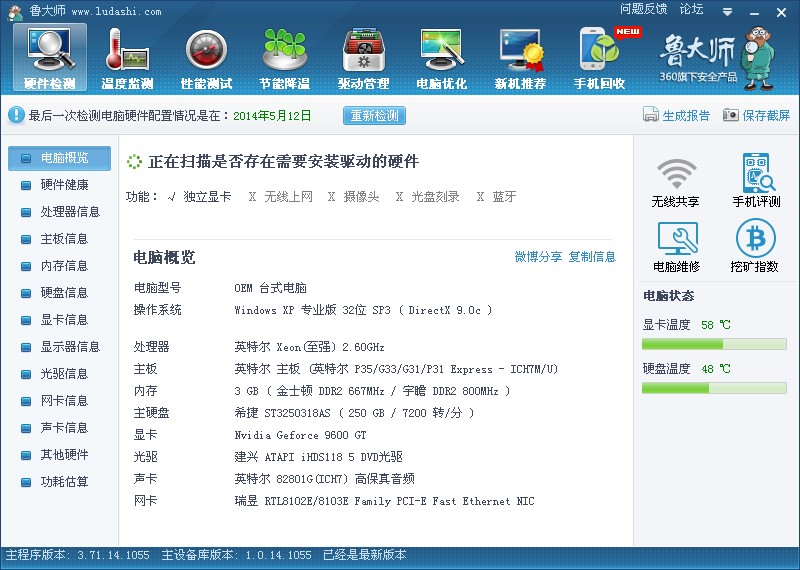Image resolution: width=800 pixels, height=570 pixels.
Task: Click the scanning spinner icon beside 正在扫描
Action: [x=134, y=162]
